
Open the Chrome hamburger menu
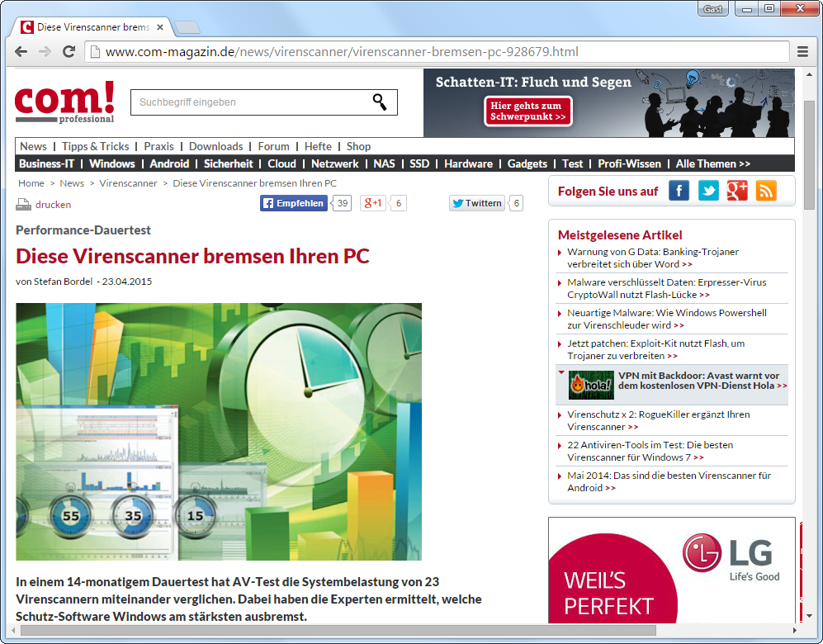tap(802, 52)
